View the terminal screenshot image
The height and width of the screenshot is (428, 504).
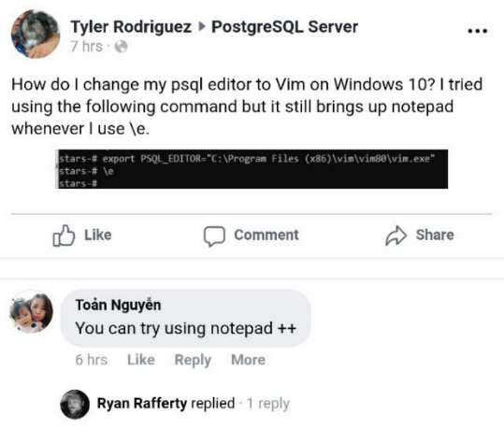(x=252, y=169)
